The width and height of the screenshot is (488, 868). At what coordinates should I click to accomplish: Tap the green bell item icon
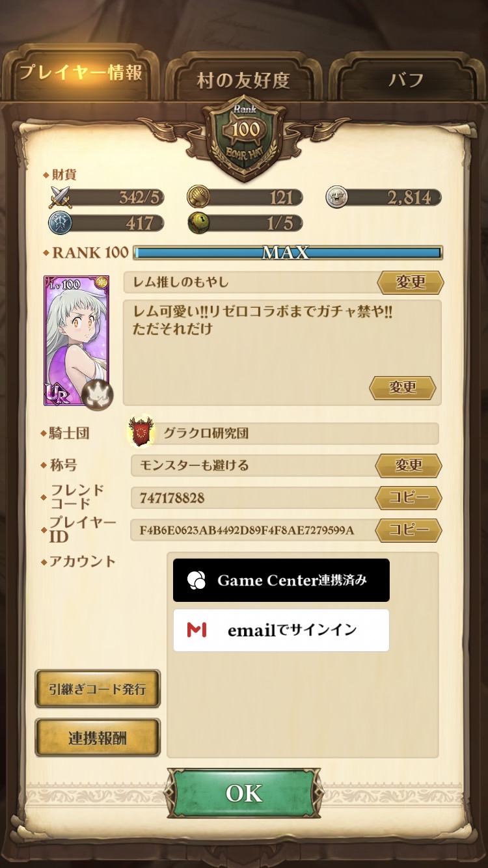click(198, 223)
